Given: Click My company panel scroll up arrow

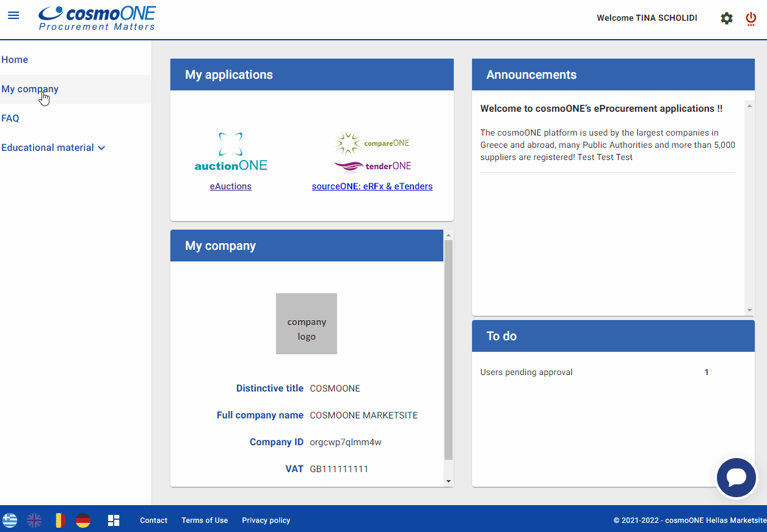Looking at the screenshot, I should click(448, 235).
